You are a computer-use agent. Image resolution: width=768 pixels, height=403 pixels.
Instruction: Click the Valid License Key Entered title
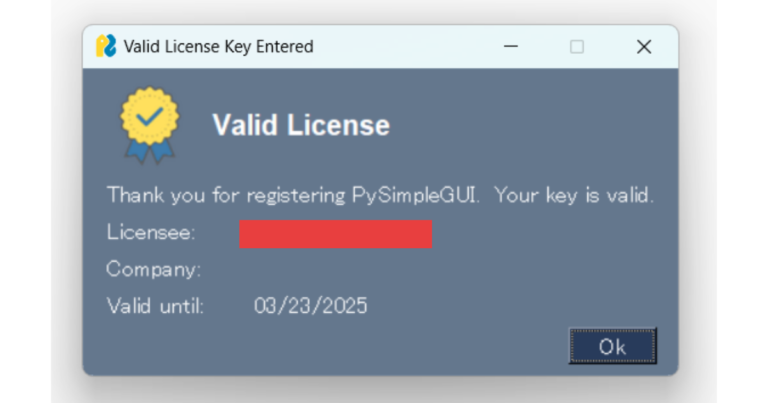click(218, 47)
